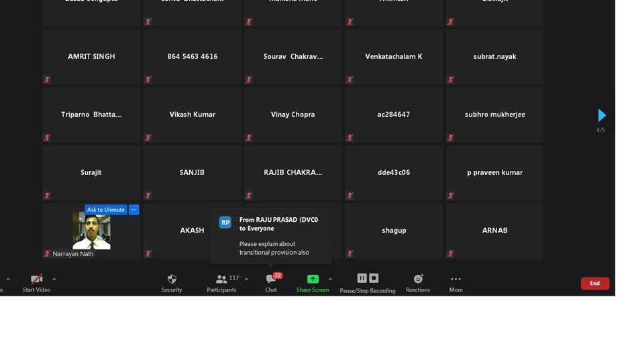
Task: Click muted mic icon on Surajit tile
Action: coord(47,195)
